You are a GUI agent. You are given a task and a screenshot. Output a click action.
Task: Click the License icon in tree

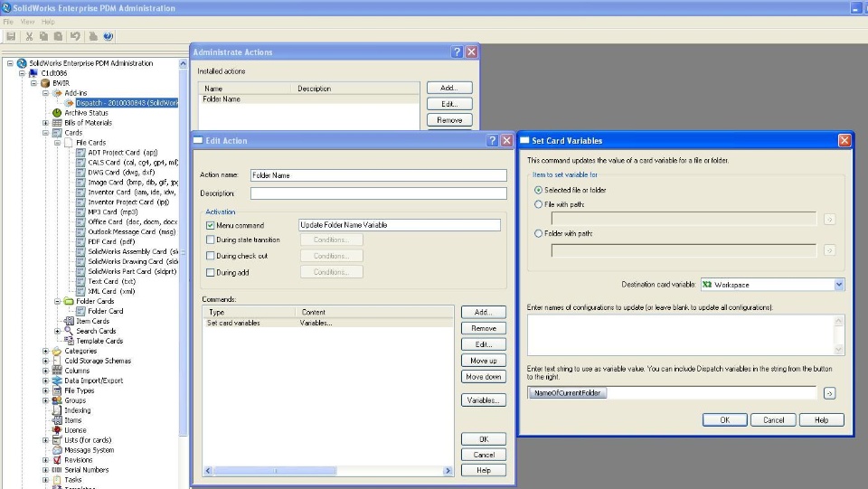pyautogui.click(x=56, y=430)
